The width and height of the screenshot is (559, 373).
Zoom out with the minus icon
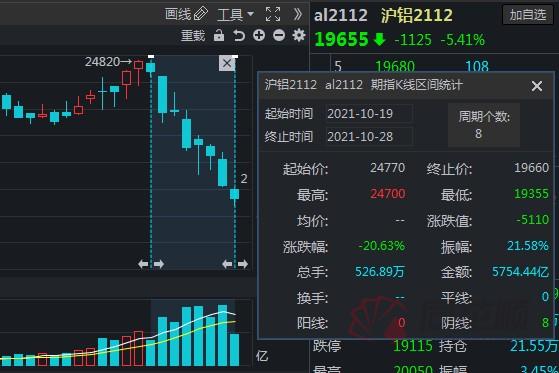click(279, 35)
